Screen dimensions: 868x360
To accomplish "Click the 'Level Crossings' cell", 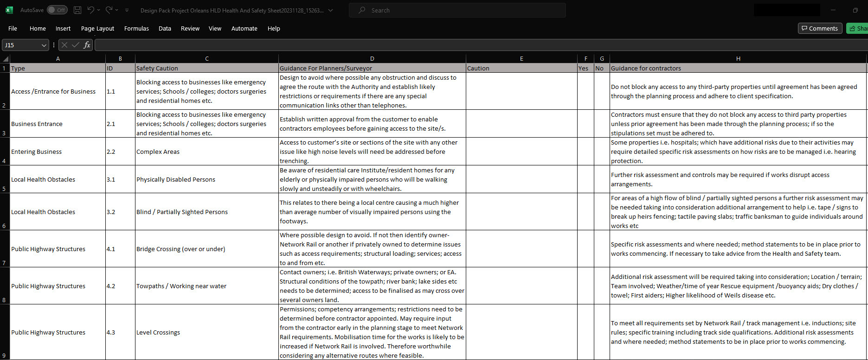I will [x=207, y=332].
